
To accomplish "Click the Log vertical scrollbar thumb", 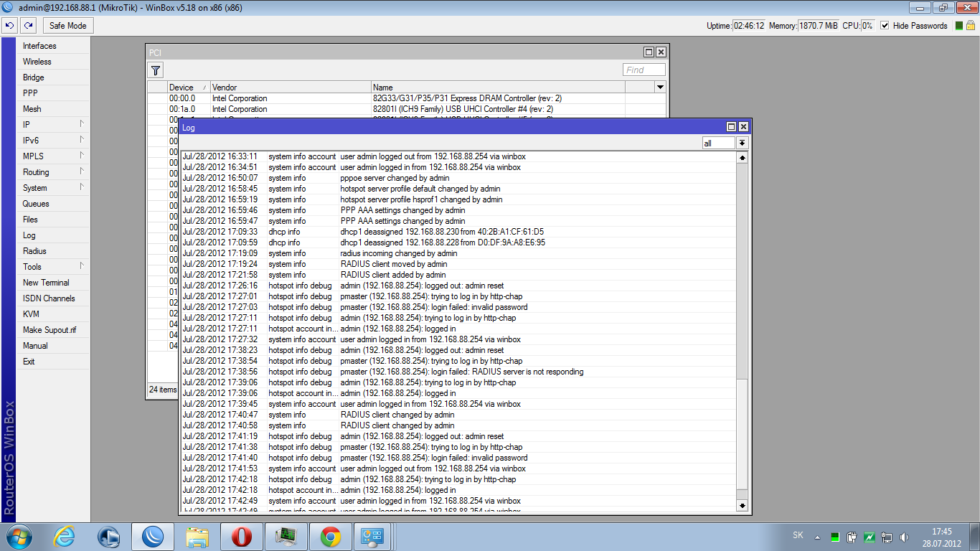I will click(x=743, y=435).
